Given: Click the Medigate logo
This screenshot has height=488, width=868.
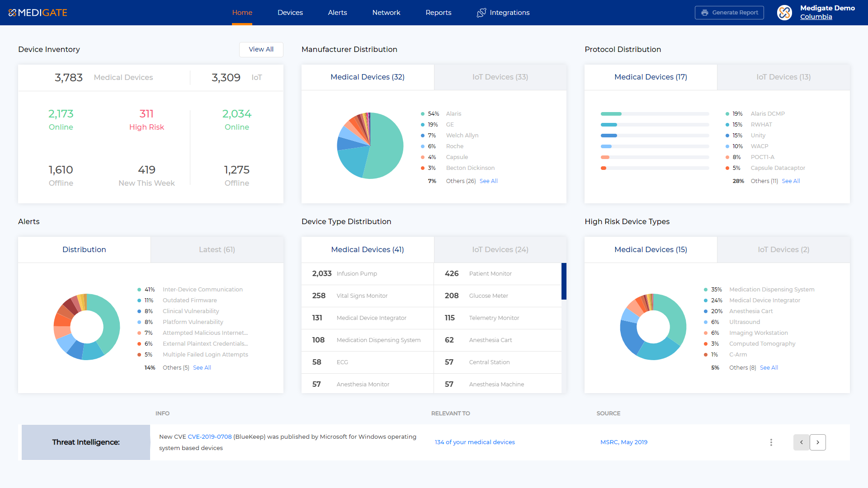Looking at the screenshot, I should (x=38, y=13).
